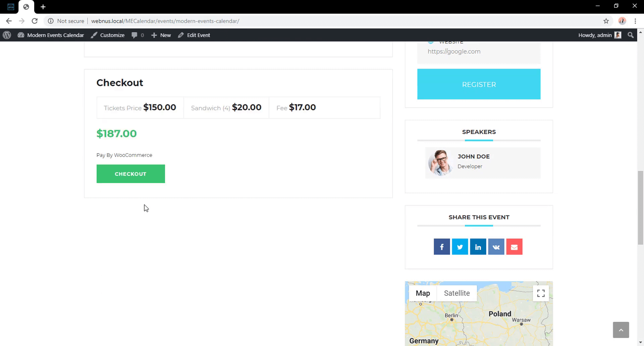The image size is (644, 346).
Task: Click the app icon left of the tab
Action: point(11,7)
